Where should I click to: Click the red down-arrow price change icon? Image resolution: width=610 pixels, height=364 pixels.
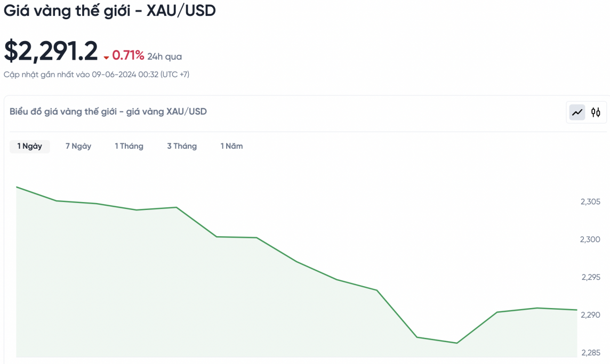coord(107,57)
